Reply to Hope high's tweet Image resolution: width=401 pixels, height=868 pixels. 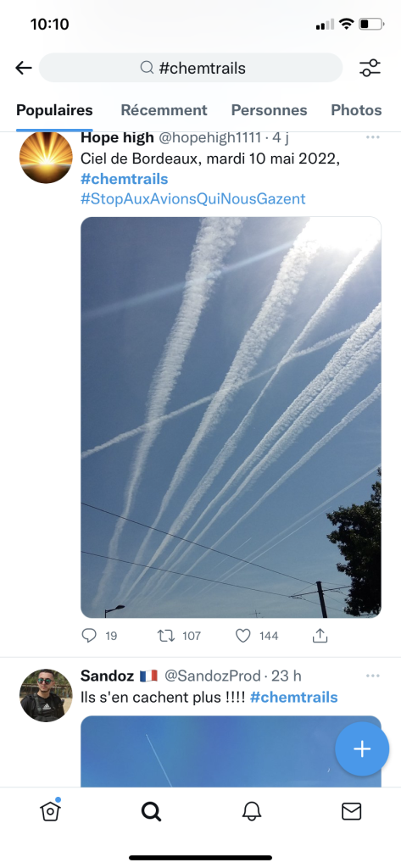(x=89, y=636)
